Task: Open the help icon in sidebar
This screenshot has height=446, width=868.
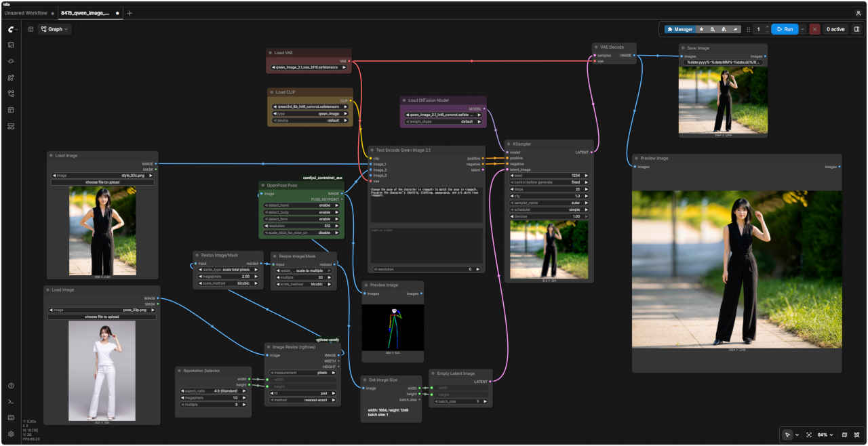Action: [11, 386]
